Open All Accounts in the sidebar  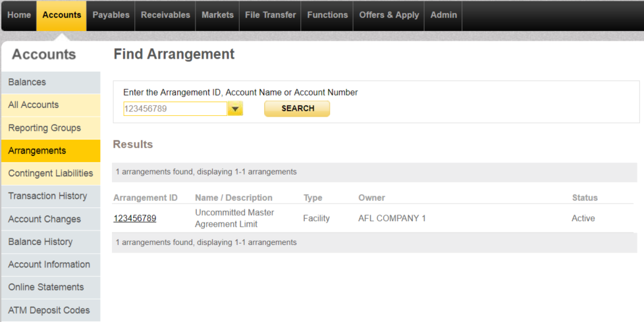pos(51,105)
